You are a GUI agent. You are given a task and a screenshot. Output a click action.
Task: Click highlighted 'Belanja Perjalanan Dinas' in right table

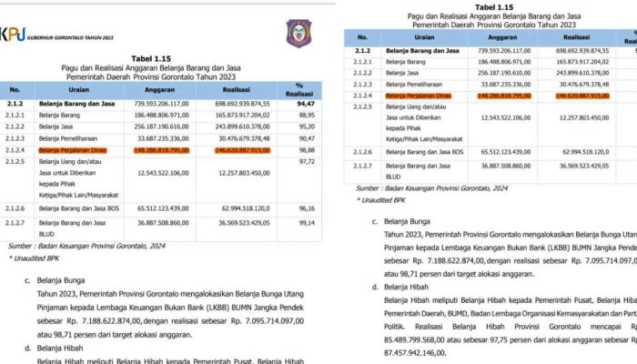point(419,96)
